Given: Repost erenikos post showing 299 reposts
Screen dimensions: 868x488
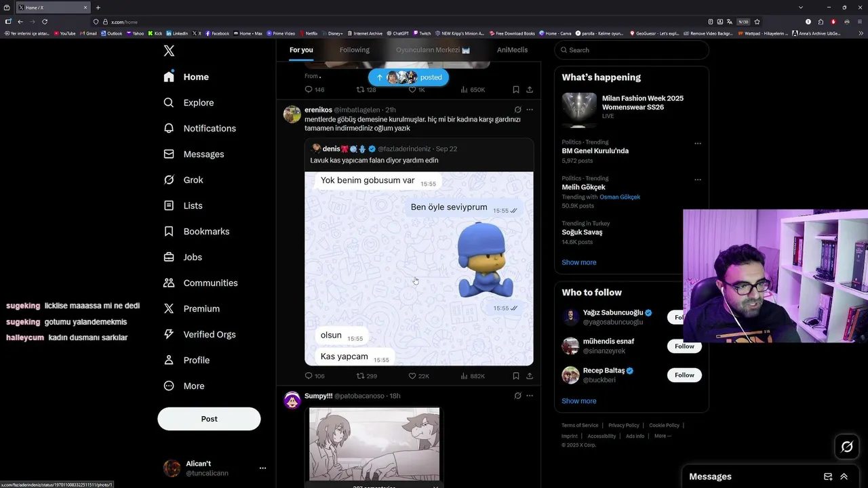Looking at the screenshot, I should tap(367, 376).
